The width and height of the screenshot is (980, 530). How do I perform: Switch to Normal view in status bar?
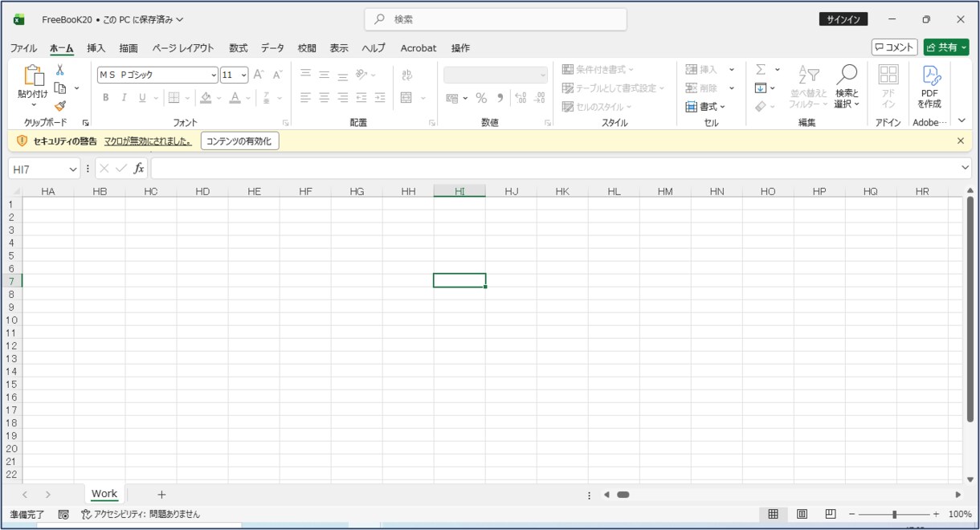[x=773, y=514]
